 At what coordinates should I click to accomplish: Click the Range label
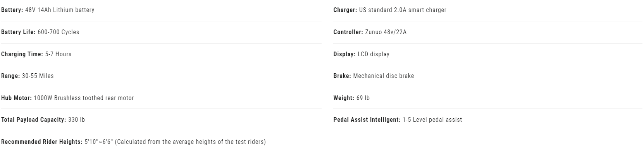[x=10, y=76]
